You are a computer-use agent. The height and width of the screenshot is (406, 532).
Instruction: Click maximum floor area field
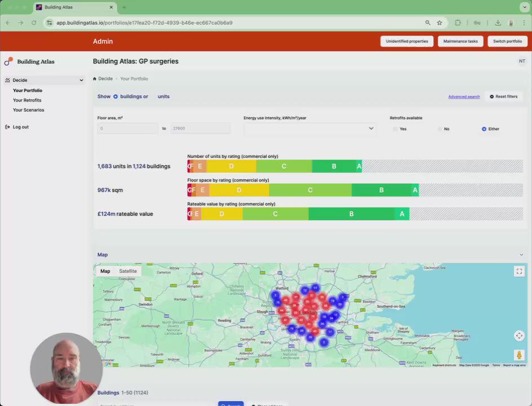pyautogui.click(x=201, y=129)
